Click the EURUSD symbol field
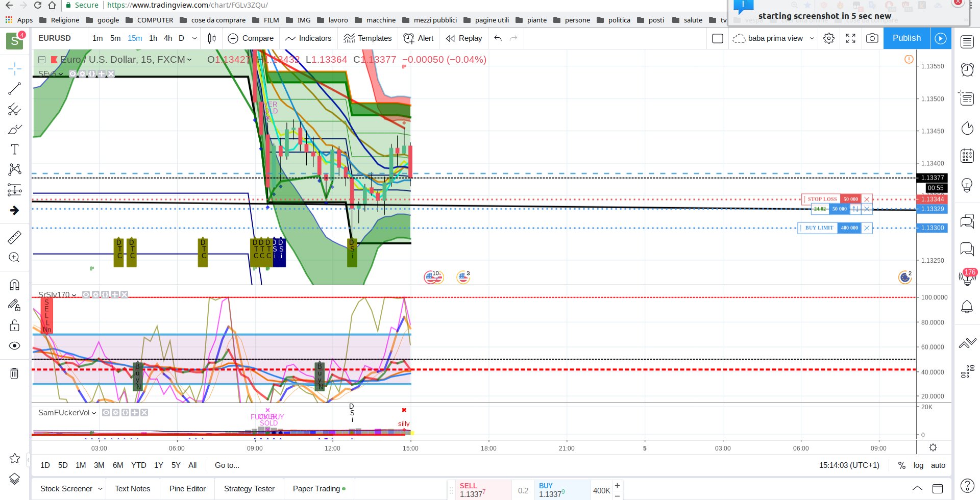 point(55,38)
